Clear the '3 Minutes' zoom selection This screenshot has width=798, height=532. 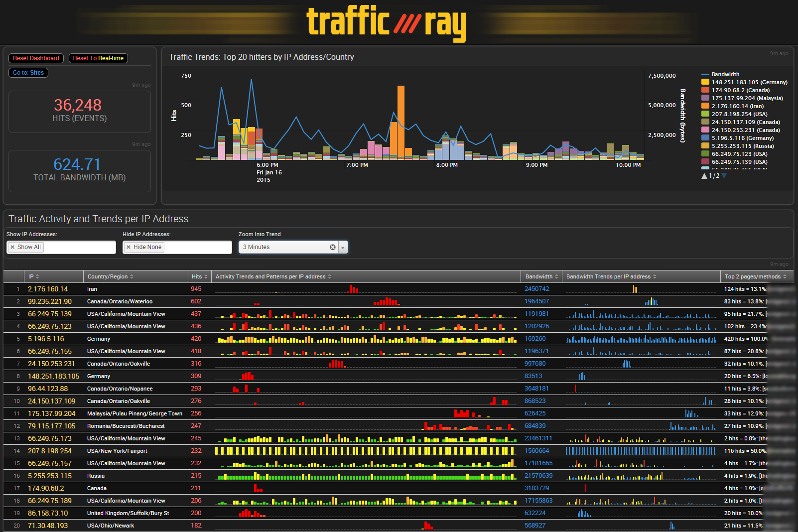click(x=333, y=247)
